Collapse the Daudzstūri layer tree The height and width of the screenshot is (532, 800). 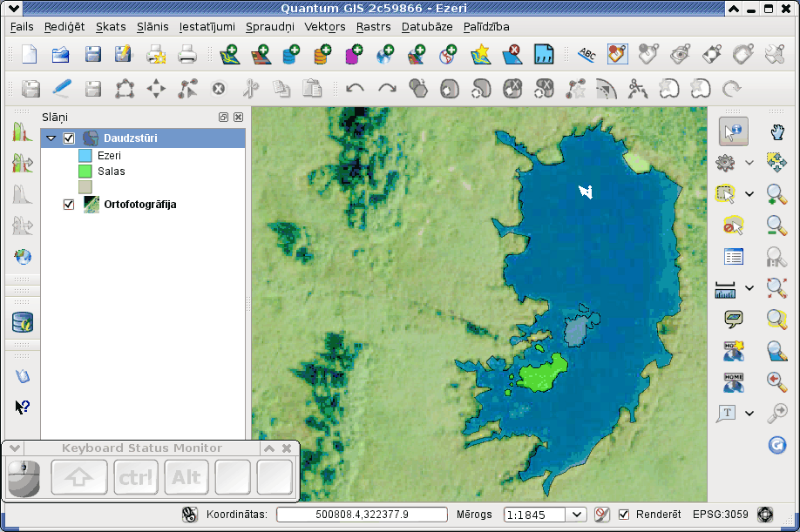pos(51,138)
